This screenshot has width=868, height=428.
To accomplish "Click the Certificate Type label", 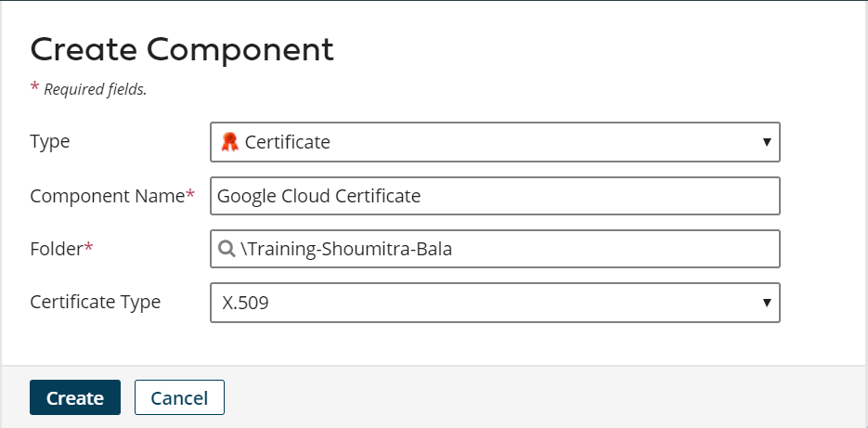I will coord(95,303).
